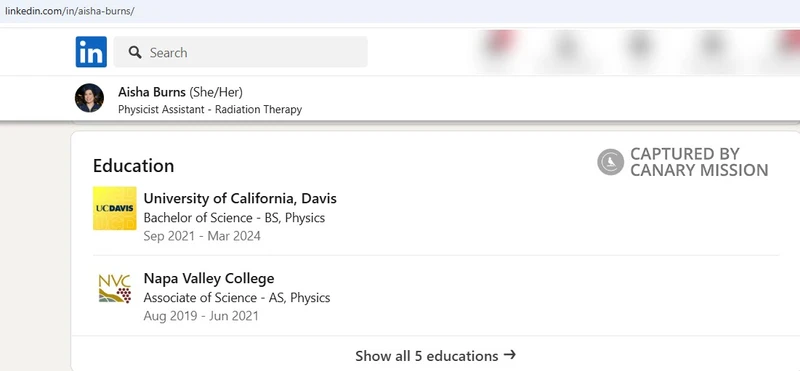Screen dimensions: 800x371
Task: Click the Napa Valley College NVC logo
Action: 114,288
